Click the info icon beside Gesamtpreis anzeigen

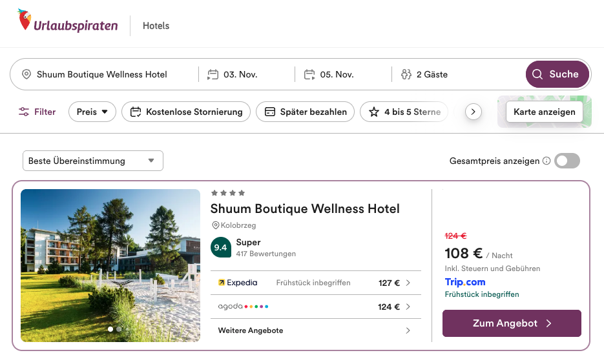pyautogui.click(x=547, y=161)
